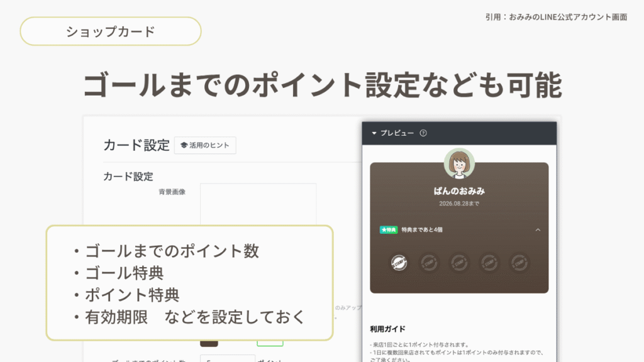Viewport: 644px width, 362px height.
Task: Click the 2026.08.28まで expiry date text
Action: coord(459,204)
